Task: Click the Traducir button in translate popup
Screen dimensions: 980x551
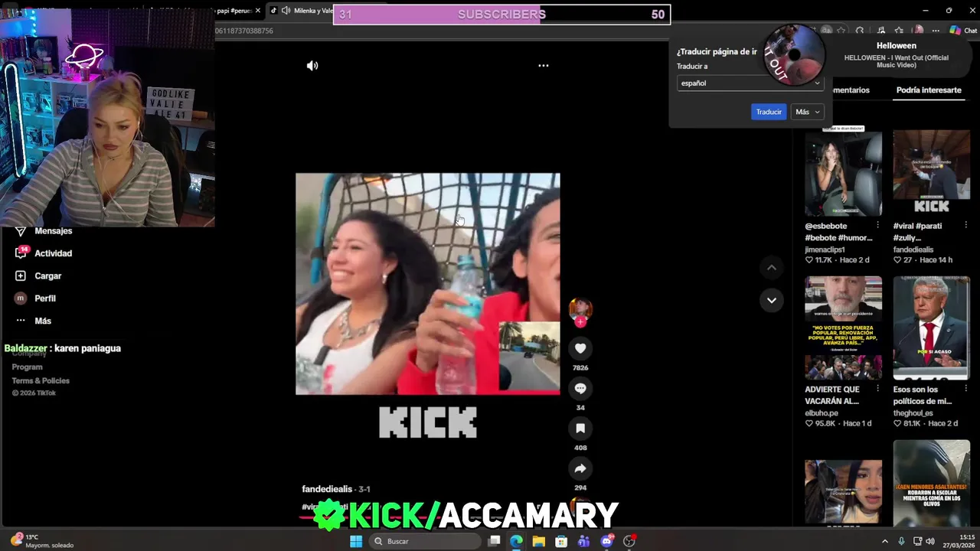Action: tap(769, 112)
